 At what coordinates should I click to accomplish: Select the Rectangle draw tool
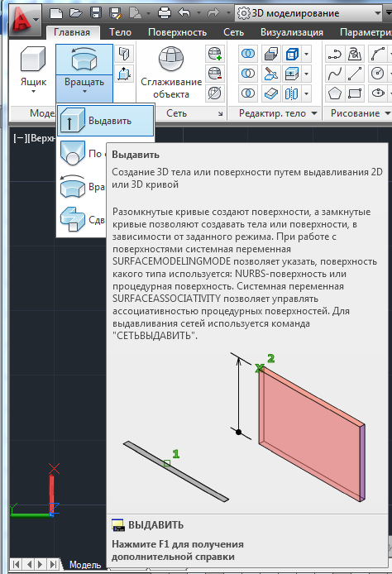tap(355, 93)
